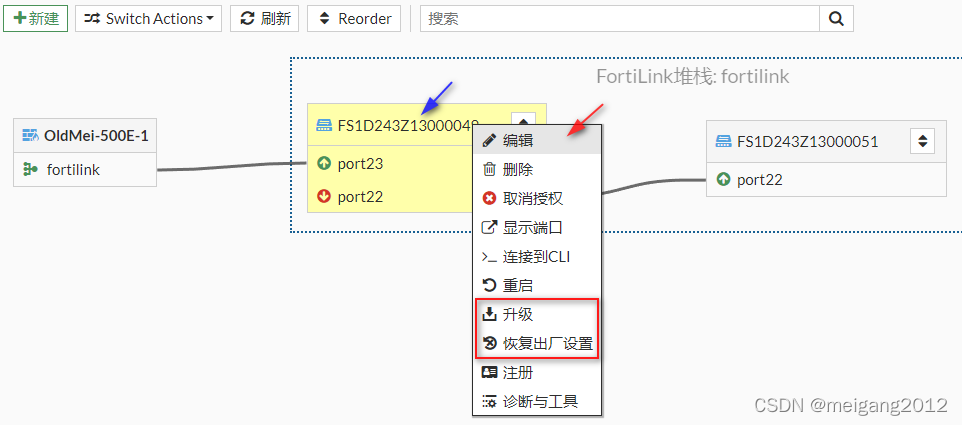Click the firewall icon of OldMei-500E-1
The image size is (962, 425).
pos(30,136)
